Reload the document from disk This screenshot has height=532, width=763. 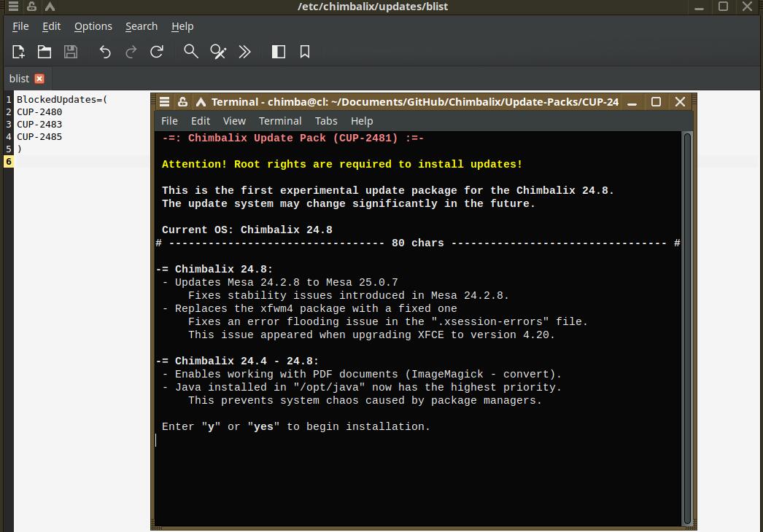157,52
